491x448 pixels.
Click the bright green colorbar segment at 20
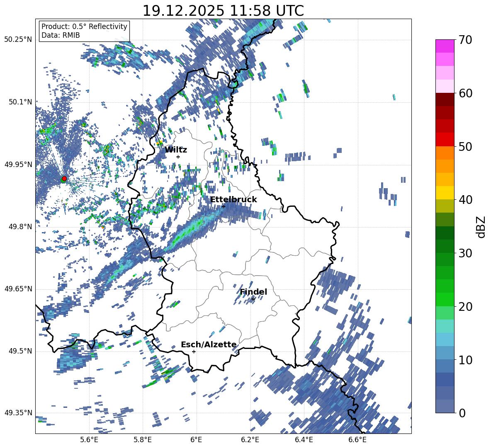pyautogui.click(x=445, y=299)
